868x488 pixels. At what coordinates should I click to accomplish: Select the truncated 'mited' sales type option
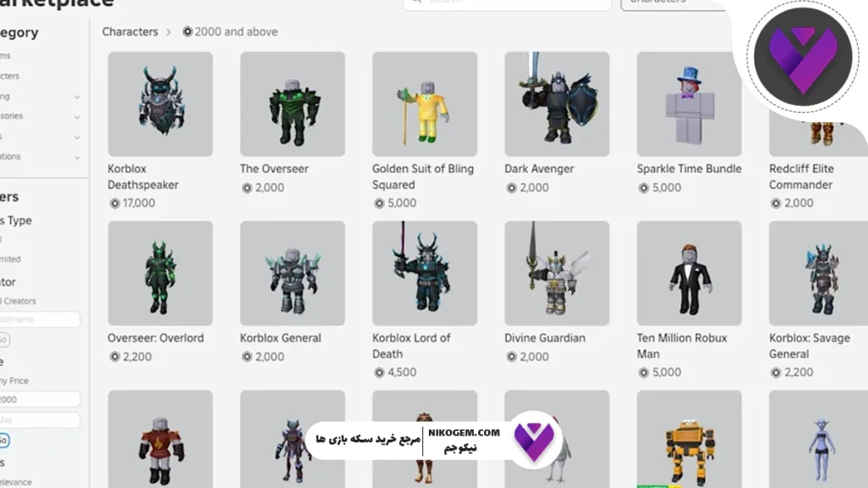[10, 259]
